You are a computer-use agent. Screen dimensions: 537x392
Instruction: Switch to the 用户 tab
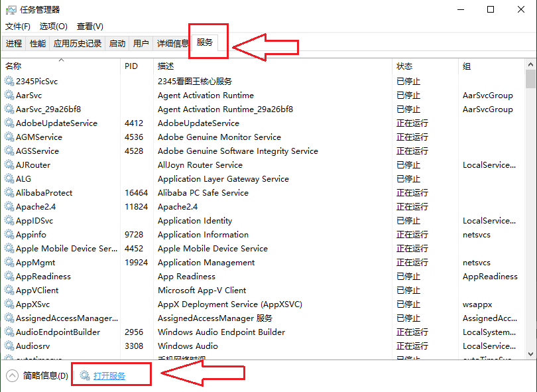[141, 44]
